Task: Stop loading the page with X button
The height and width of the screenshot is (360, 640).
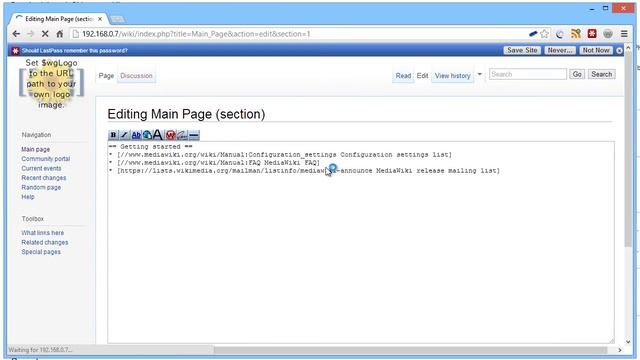Action: 45,34
